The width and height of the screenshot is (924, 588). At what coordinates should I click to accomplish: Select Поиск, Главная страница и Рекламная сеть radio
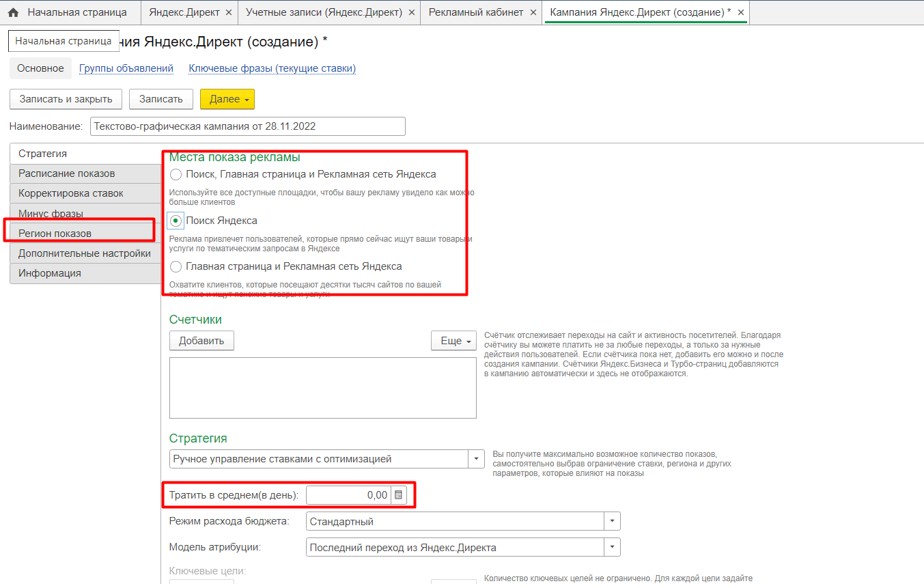176,174
